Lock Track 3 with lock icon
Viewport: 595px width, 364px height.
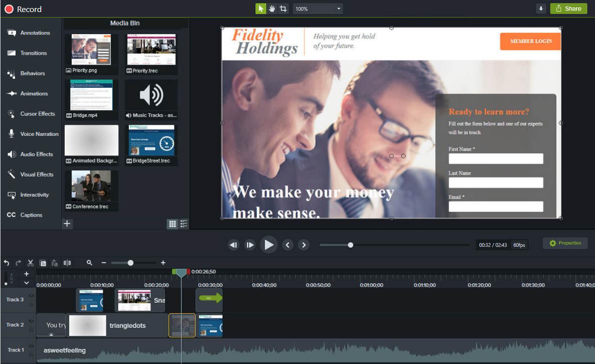[x=31, y=304]
